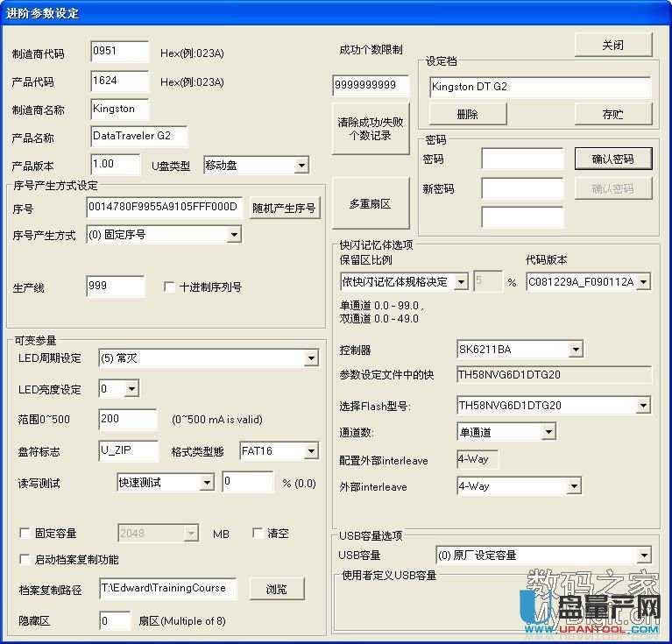
Task: Tick the 十进制序列号 checkbox
Action: [169, 287]
